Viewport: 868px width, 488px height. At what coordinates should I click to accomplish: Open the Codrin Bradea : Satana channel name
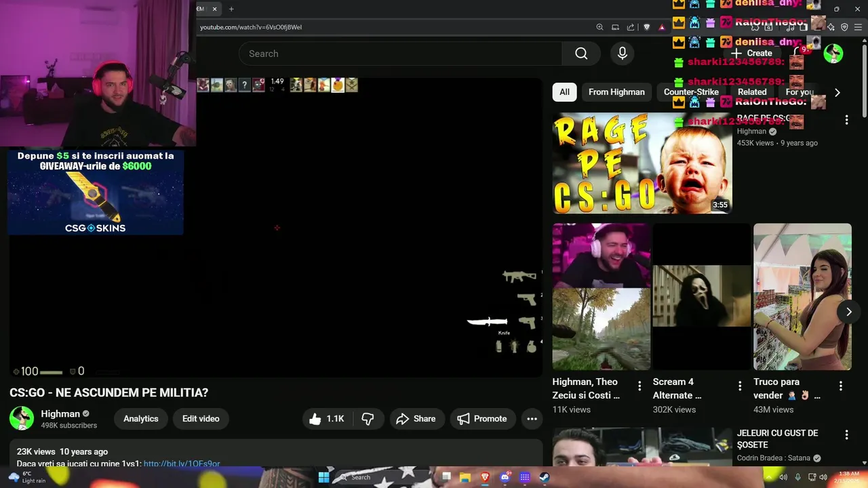pos(773,458)
